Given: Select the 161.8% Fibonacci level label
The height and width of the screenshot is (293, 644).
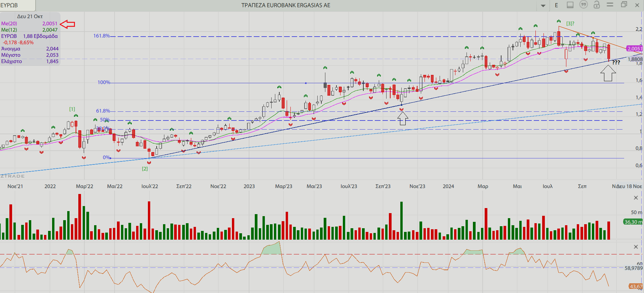Looking at the screenshot, I should point(102,36).
